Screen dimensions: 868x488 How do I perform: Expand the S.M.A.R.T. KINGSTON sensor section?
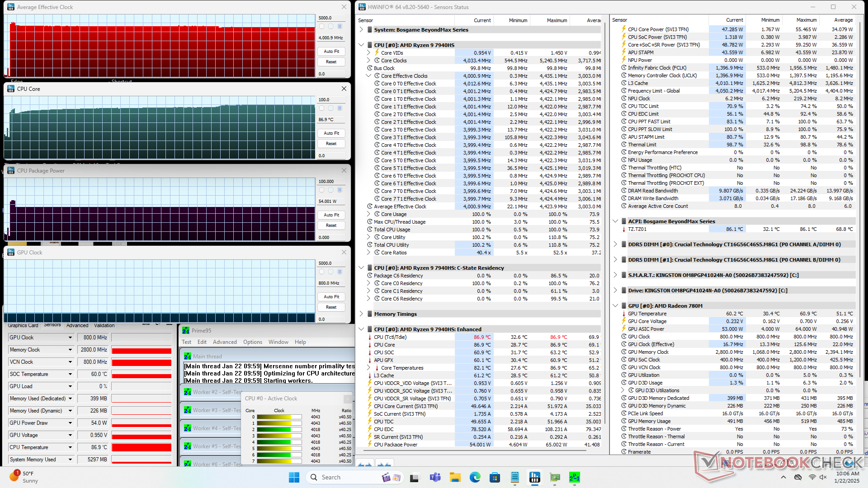615,275
